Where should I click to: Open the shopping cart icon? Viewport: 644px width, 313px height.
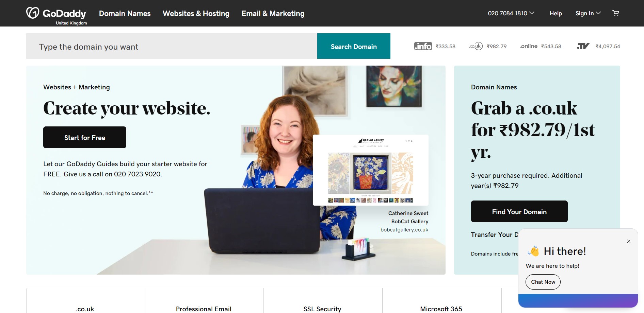click(x=615, y=13)
